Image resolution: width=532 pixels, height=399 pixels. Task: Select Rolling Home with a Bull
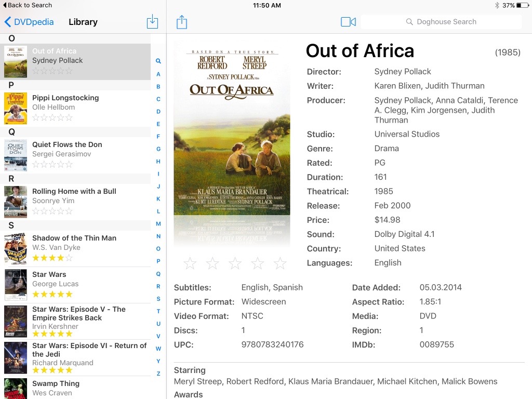tap(75, 202)
